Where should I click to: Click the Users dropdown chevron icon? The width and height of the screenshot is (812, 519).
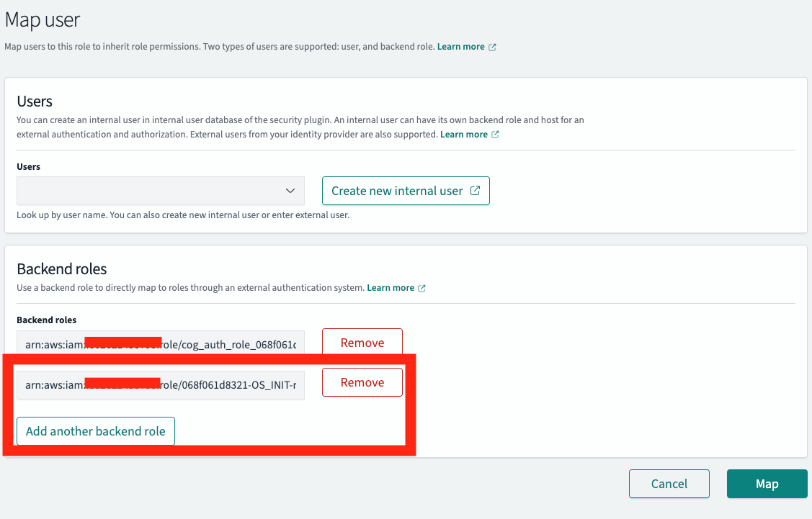point(291,191)
